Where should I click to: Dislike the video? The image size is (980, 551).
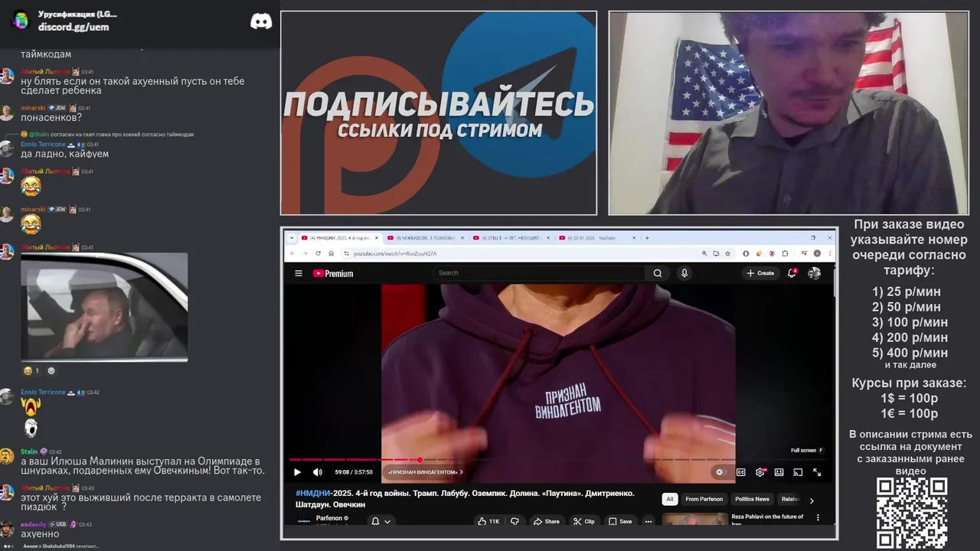tap(514, 521)
